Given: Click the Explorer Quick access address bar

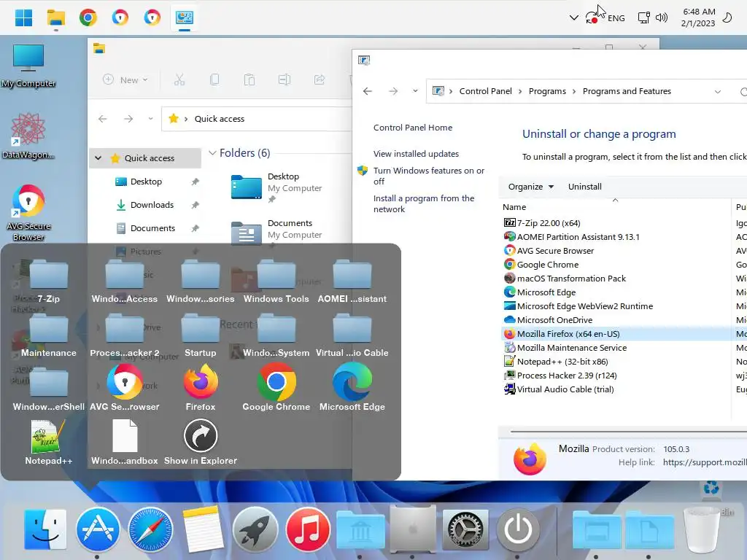Looking at the screenshot, I should pyautogui.click(x=258, y=119).
